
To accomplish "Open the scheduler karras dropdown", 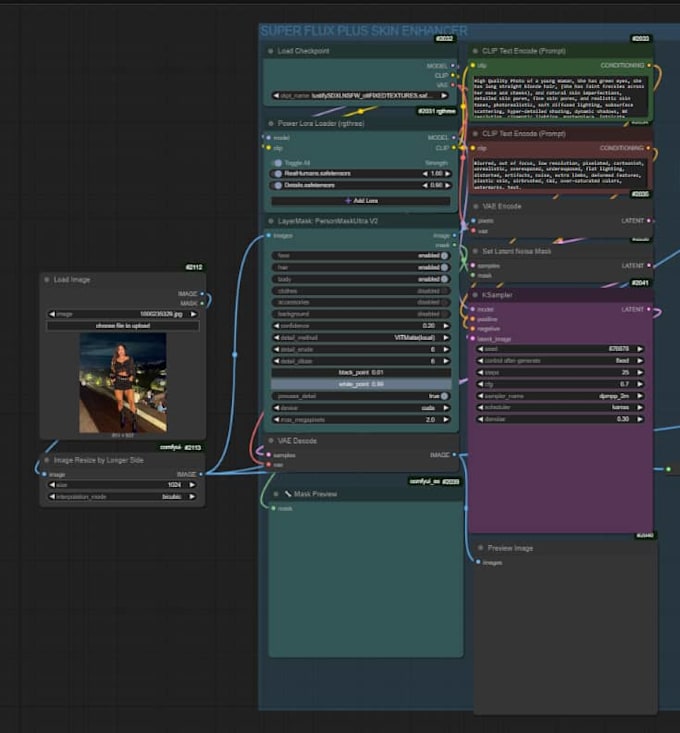I will (x=560, y=407).
